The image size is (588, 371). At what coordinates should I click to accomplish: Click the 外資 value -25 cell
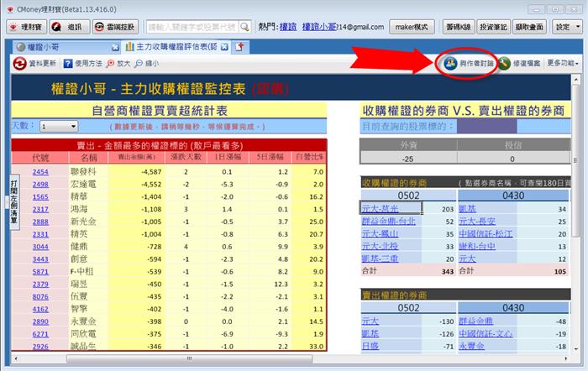[x=407, y=159]
